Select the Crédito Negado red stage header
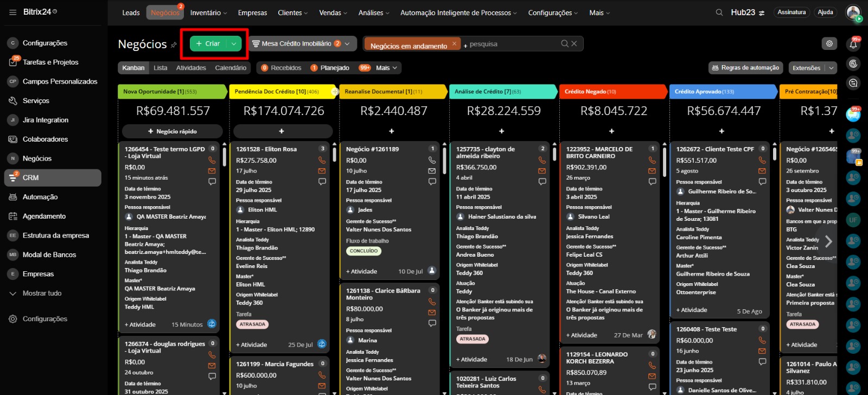The width and height of the screenshot is (868, 395). pyautogui.click(x=611, y=92)
